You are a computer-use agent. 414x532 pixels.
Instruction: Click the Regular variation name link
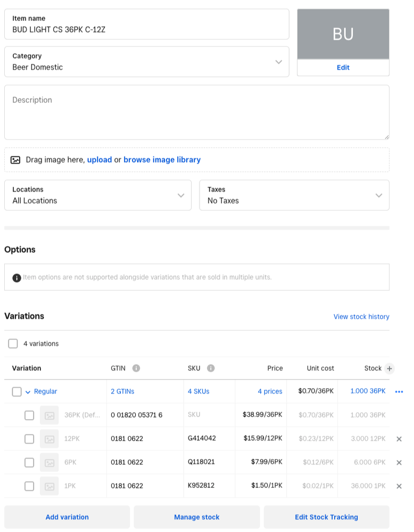(45, 391)
